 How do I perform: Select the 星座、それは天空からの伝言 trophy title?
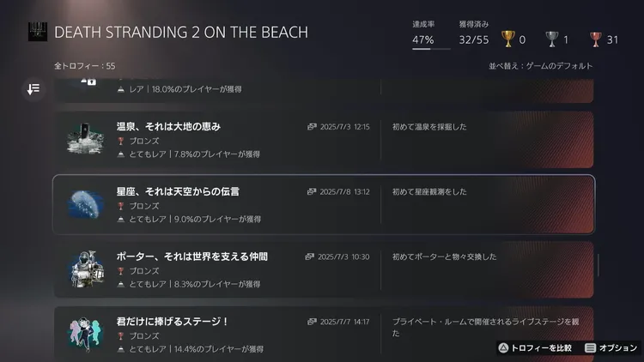point(177,191)
